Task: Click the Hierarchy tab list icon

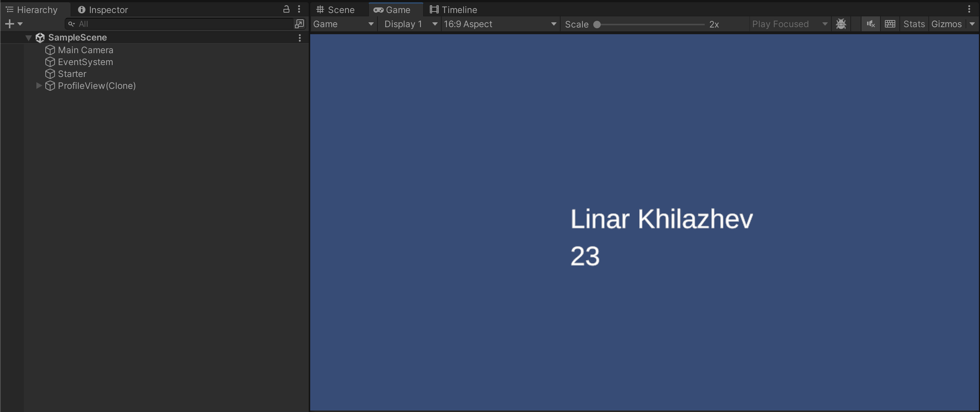Action: pos(10,10)
